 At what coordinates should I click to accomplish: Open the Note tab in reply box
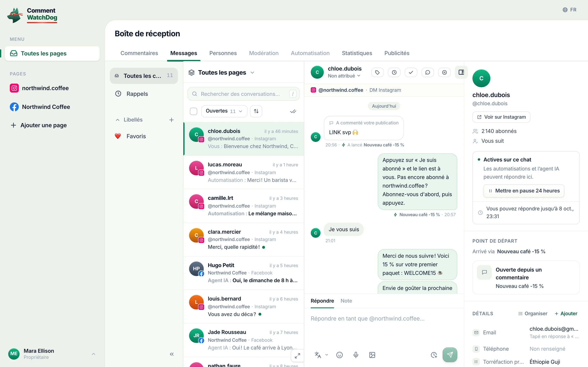pyautogui.click(x=346, y=301)
